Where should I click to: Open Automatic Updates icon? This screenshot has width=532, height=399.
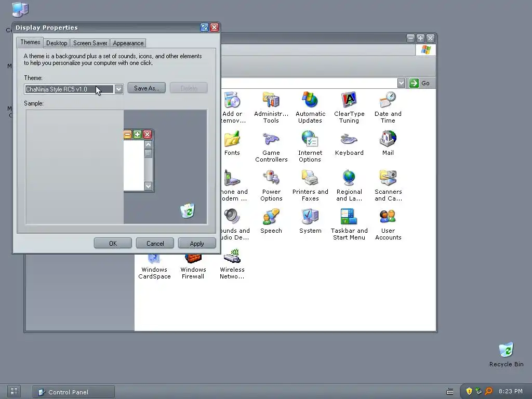click(310, 100)
